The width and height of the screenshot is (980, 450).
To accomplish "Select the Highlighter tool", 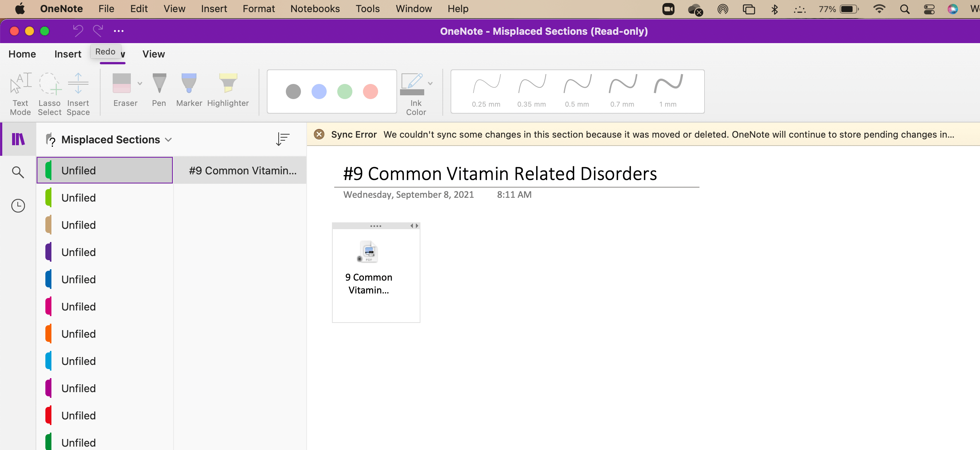I will [x=228, y=90].
